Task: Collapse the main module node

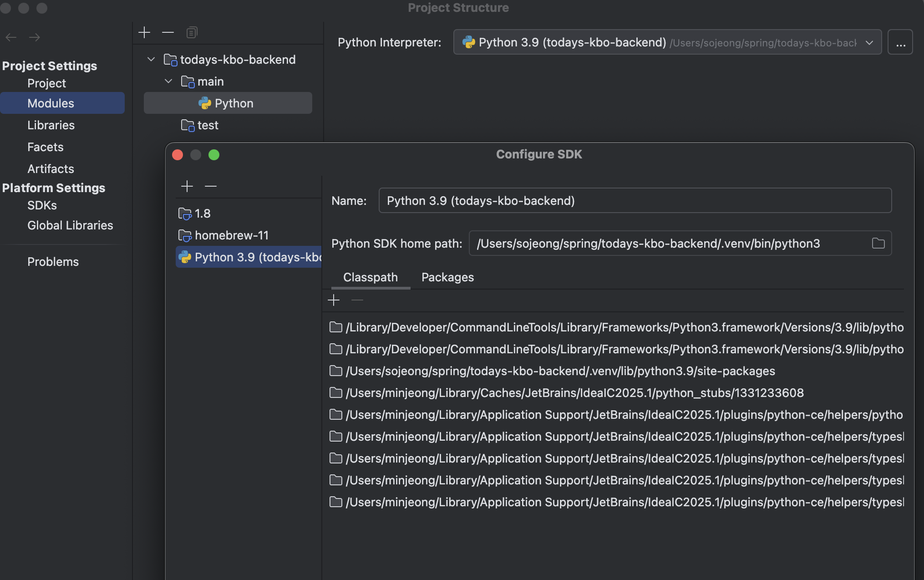Action: pos(168,81)
